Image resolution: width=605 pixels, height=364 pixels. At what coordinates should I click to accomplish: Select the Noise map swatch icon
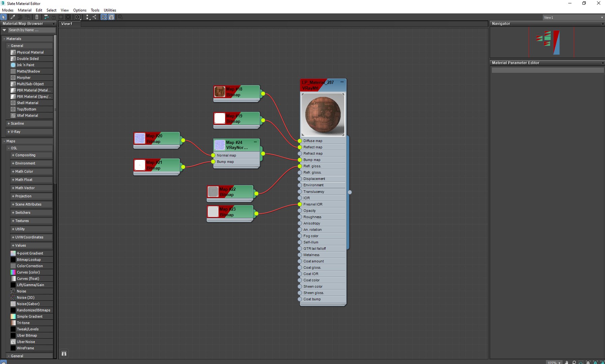pyautogui.click(x=13, y=291)
